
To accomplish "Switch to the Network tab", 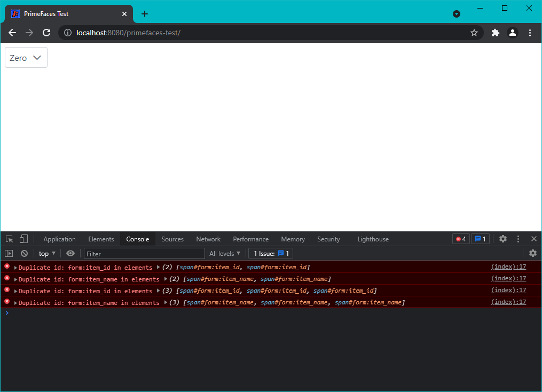I will pos(208,239).
